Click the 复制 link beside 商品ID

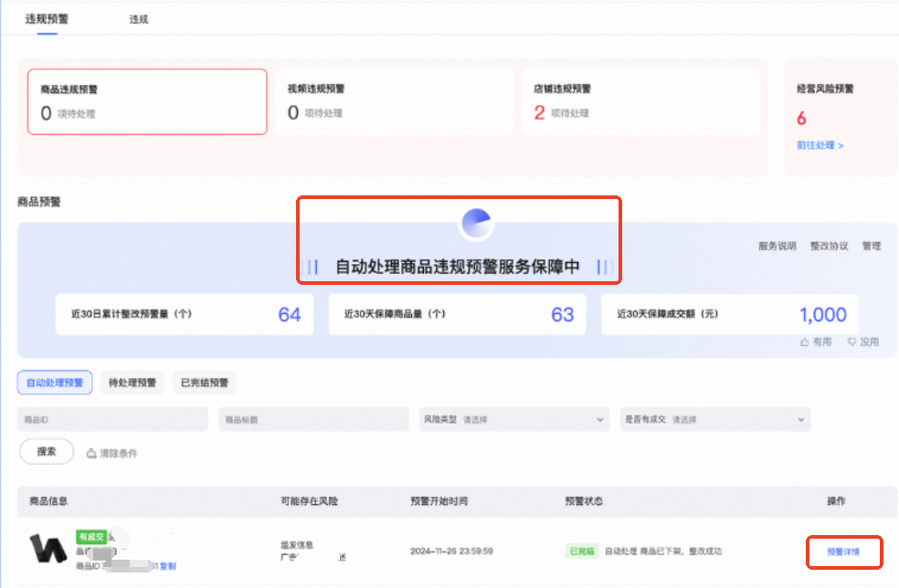[x=167, y=566]
